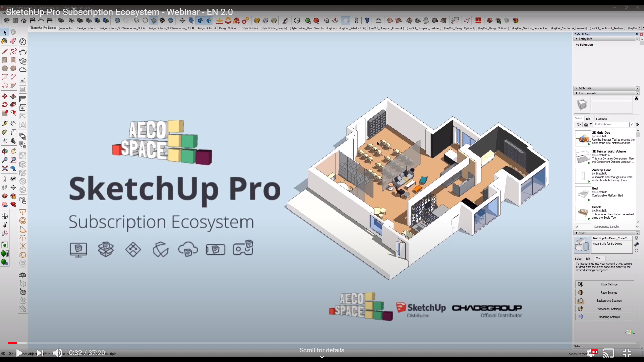The image size is (644, 362).
Task: Select the Rotate tool
Action: [5, 105]
